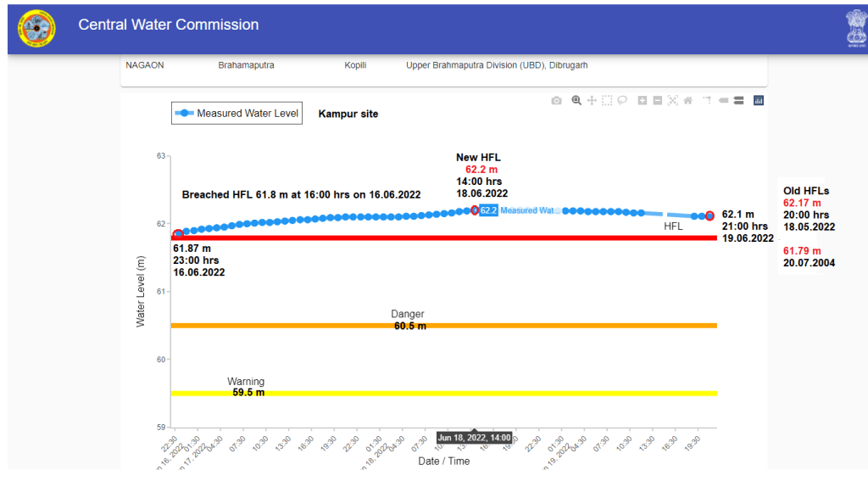Viewport: 868px width, 481px height.
Task: Click the last data point at 62.1 m
Action: tap(709, 216)
